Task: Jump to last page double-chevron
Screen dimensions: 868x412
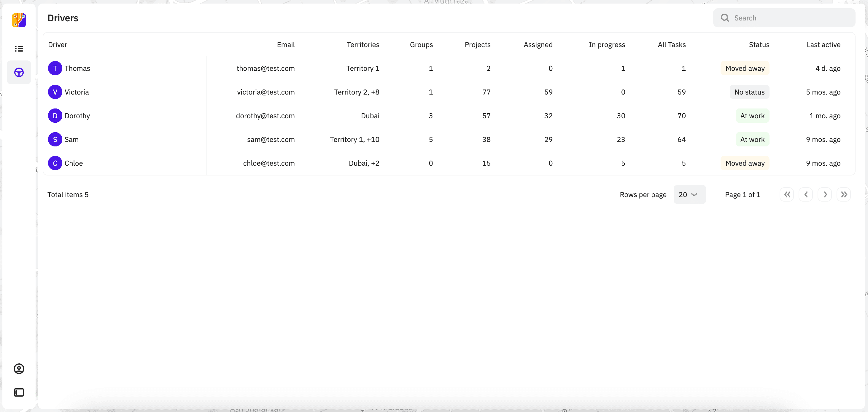Action: pyautogui.click(x=844, y=194)
